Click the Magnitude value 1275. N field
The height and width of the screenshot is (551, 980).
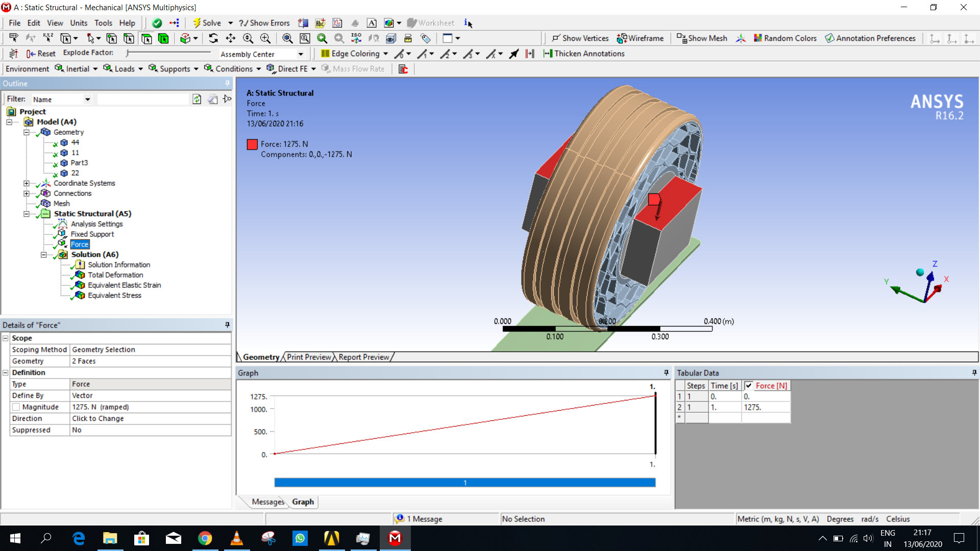pos(150,407)
